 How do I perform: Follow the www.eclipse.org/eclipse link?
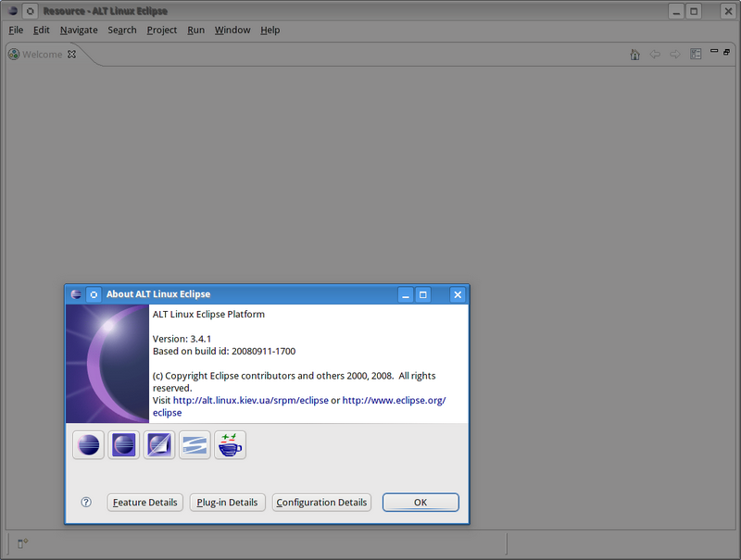pyautogui.click(x=394, y=401)
